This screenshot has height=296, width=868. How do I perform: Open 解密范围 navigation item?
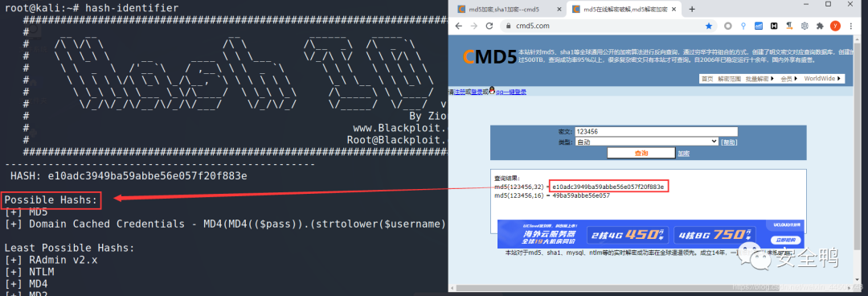tap(728, 79)
